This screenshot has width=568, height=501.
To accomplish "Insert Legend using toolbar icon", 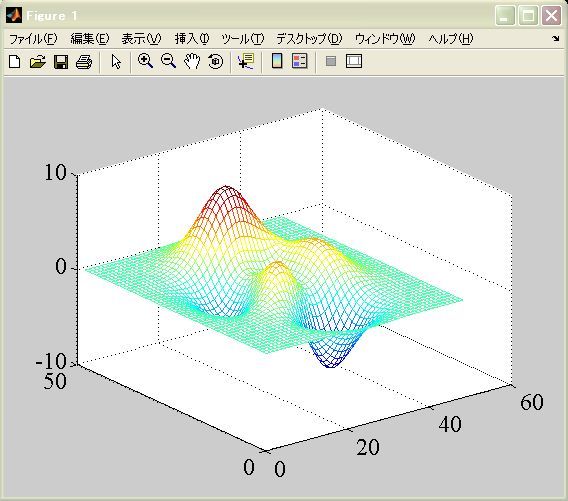I will (300, 61).
